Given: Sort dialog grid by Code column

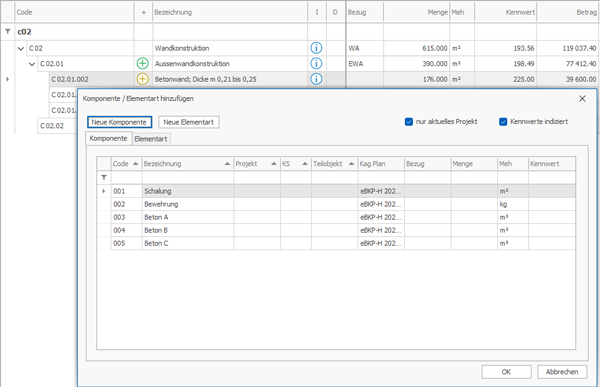Looking at the screenshot, I should (x=126, y=164).
